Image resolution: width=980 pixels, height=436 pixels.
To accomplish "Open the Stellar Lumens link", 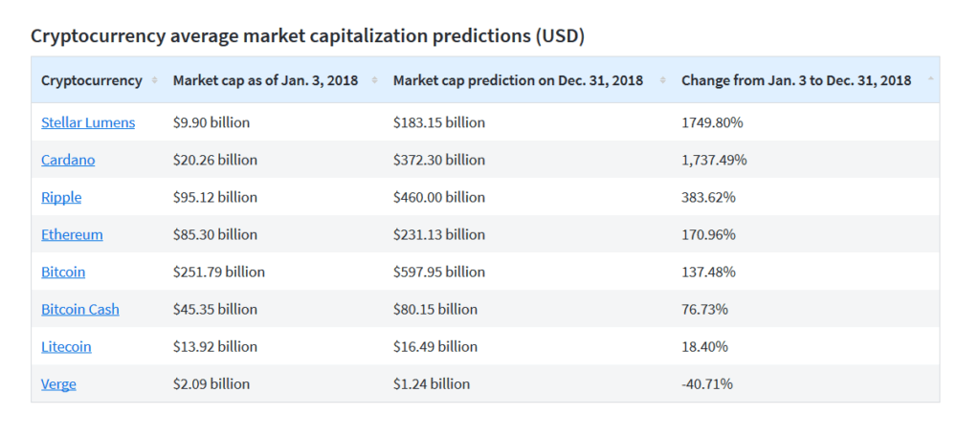I will pyautogui.click(x=88, y=122).
